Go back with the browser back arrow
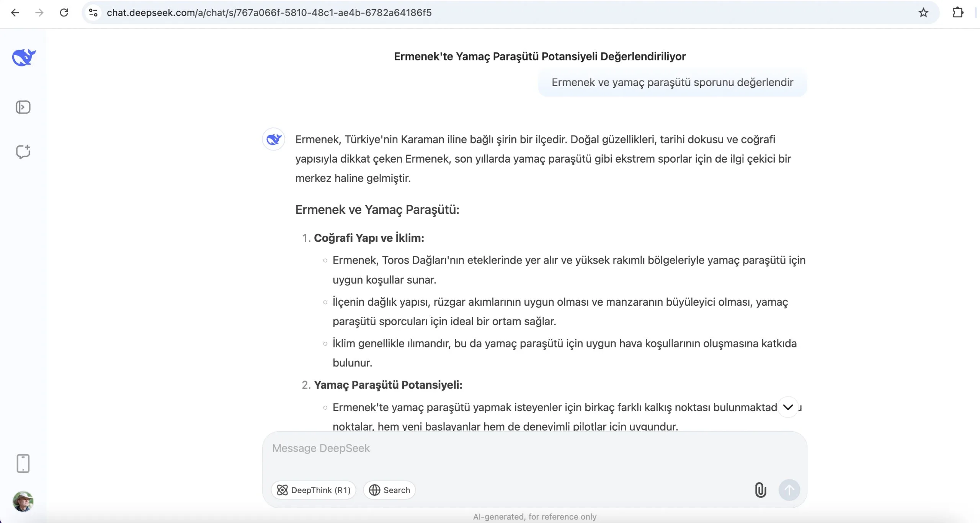This screenshot has height=523, width=980. coord(15,13)
